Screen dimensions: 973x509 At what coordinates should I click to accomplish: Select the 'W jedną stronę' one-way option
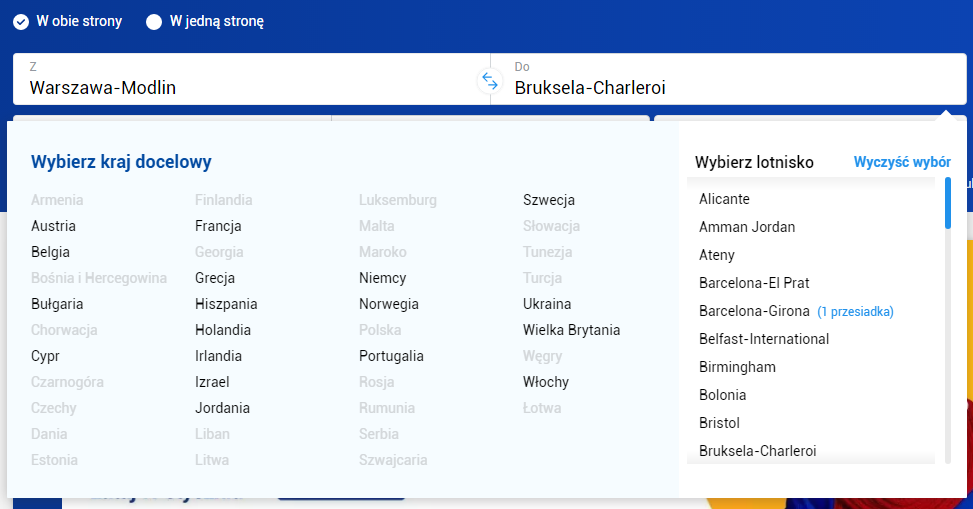tap(205, 21)
